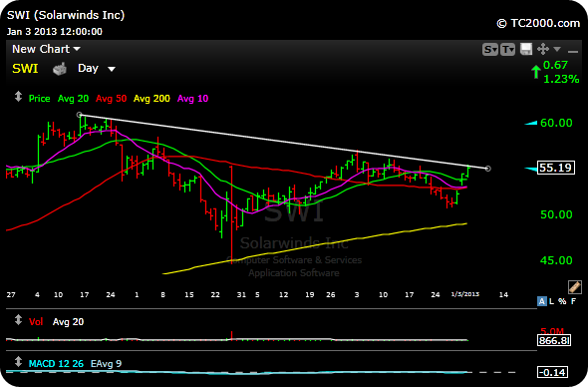Open the arrow menu beside move icon
Viewport: 588px width, 387px height.
(557, 49)
